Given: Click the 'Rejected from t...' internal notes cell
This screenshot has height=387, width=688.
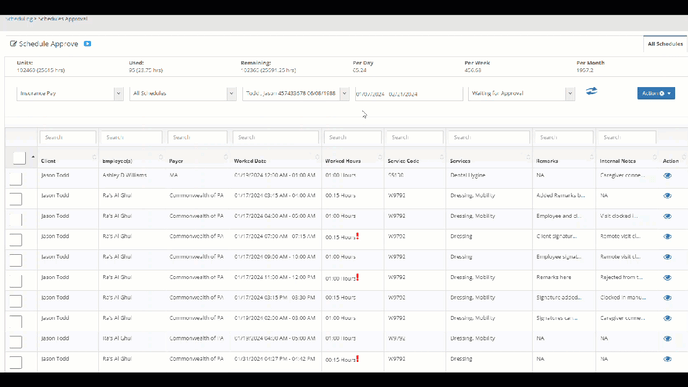Looking at the screenshot, I should coord(621,277).
